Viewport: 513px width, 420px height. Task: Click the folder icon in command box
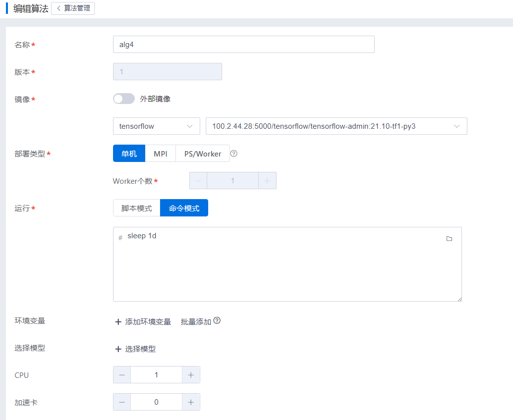(x=449, y=239)
